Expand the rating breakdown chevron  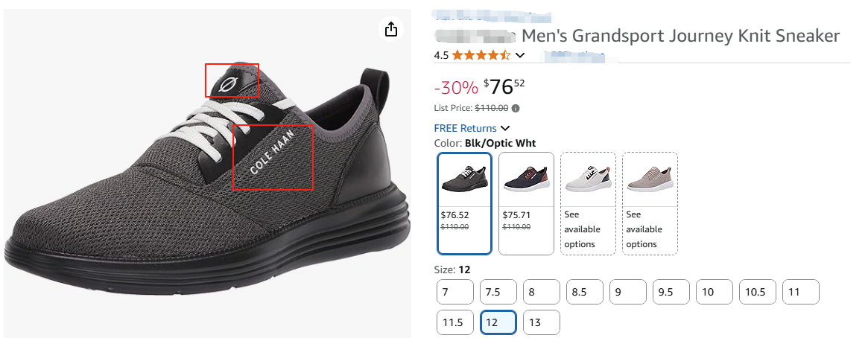[x=520, y=55]
